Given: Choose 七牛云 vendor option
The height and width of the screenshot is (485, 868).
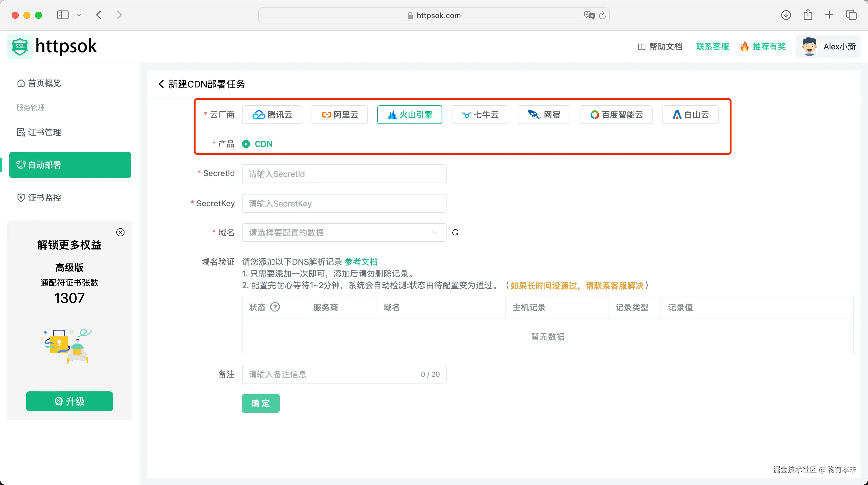Looking at the screenshot, I should tap(480, 115).
